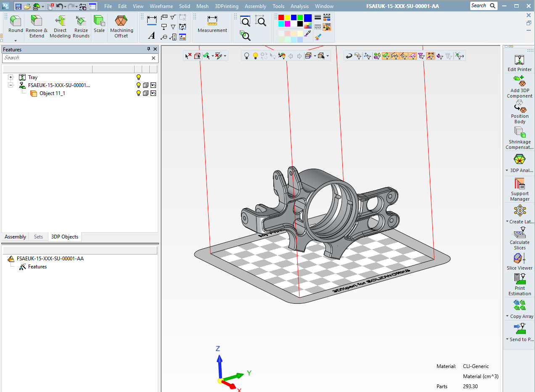Open the Support Manager tool

click(519, 188)
